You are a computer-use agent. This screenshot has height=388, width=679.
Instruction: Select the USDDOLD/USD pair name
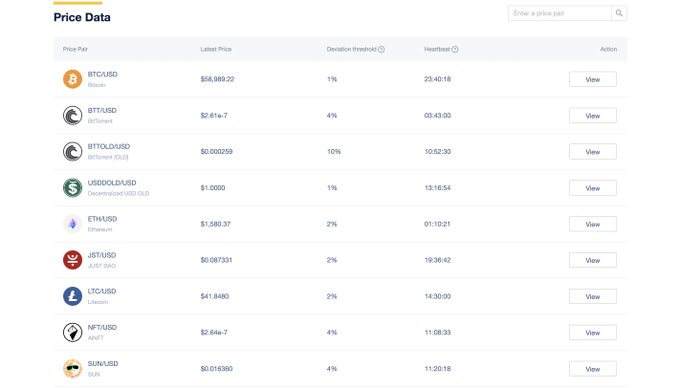(x=112, y=183)
